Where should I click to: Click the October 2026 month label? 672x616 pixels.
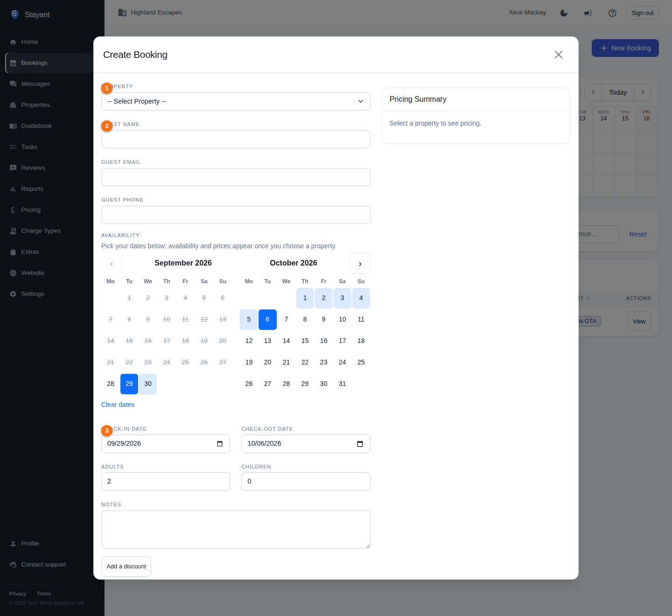(x=294, y=263)
